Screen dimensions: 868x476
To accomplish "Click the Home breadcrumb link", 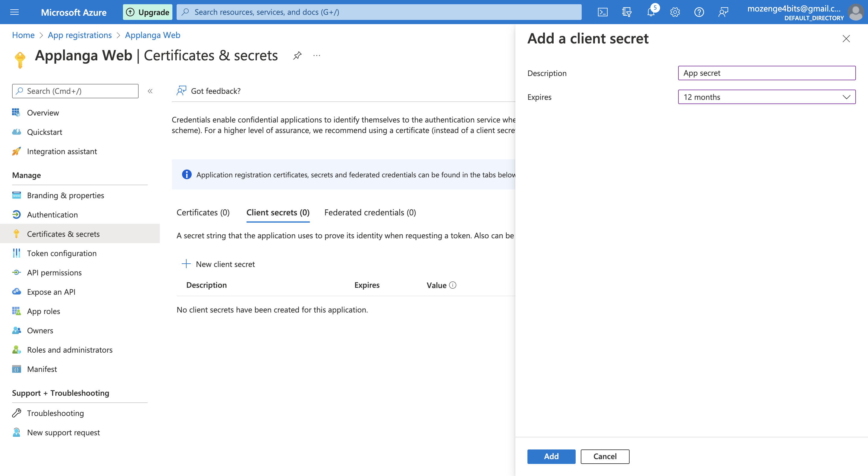I will click(23, 35).
